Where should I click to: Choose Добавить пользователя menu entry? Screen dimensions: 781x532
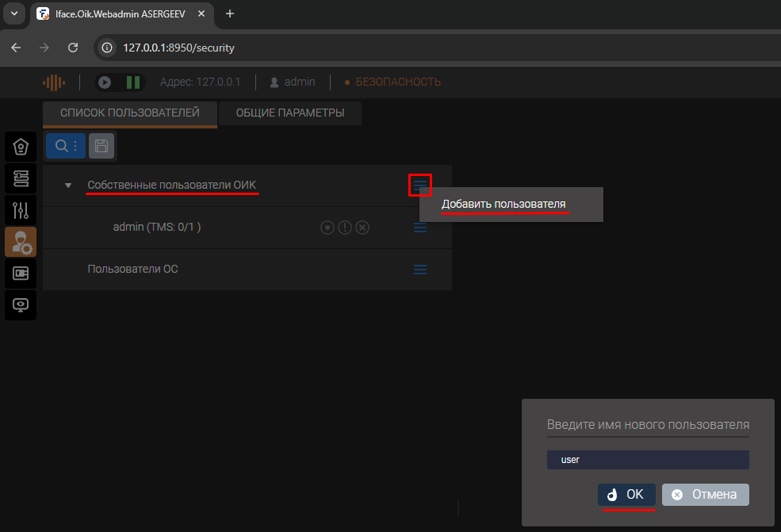(x=503, y=205)
